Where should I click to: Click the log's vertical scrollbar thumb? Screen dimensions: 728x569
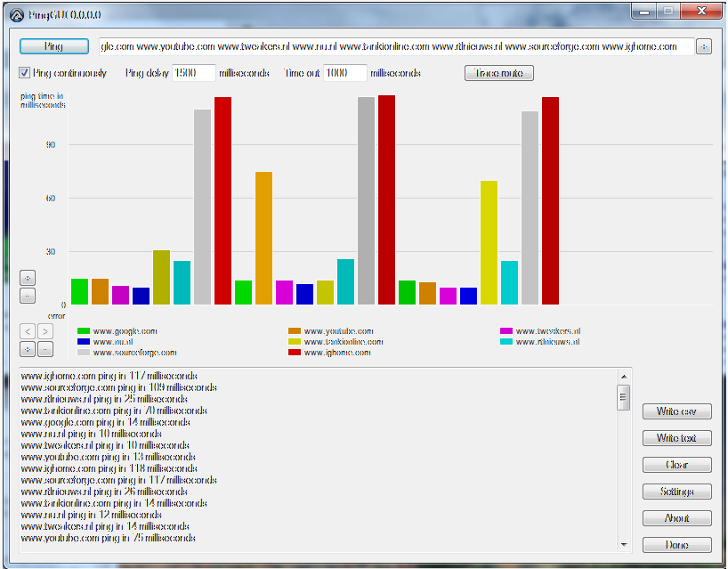pos(624,398)
